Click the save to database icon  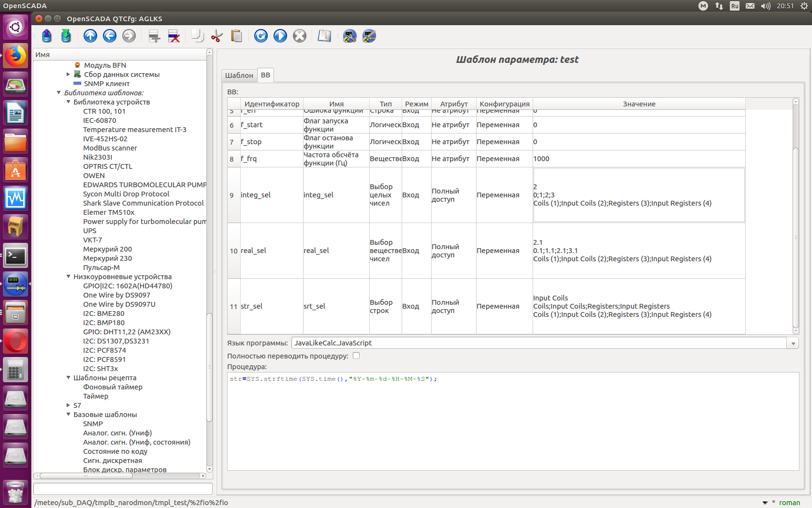66,36
